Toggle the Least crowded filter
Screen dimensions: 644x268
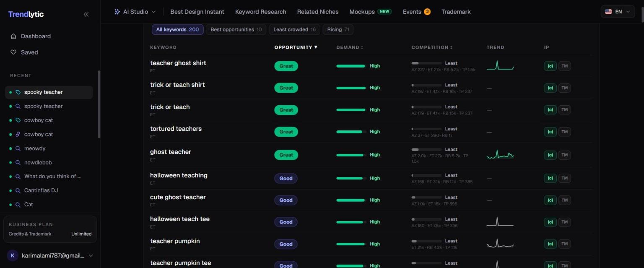pos(295,29)
